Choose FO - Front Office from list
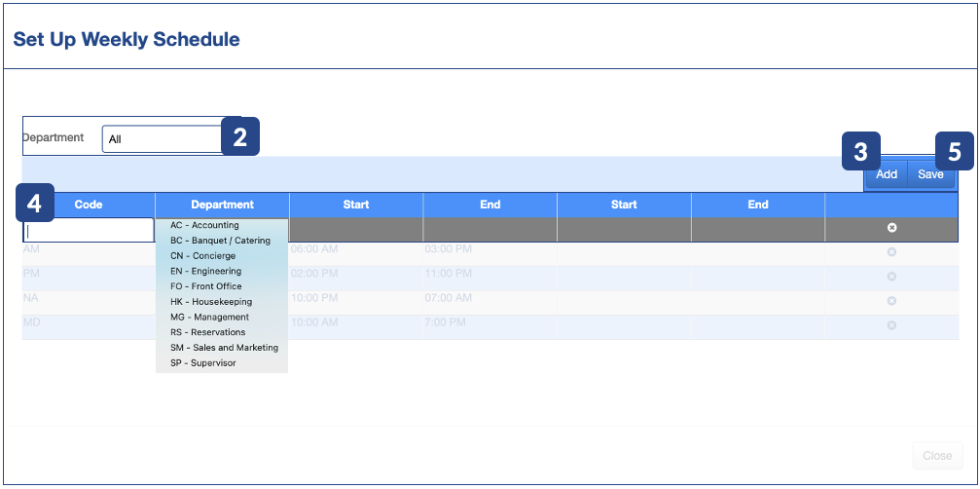Image resolution: width=980 pixels, height=489 pixels. 205,286
